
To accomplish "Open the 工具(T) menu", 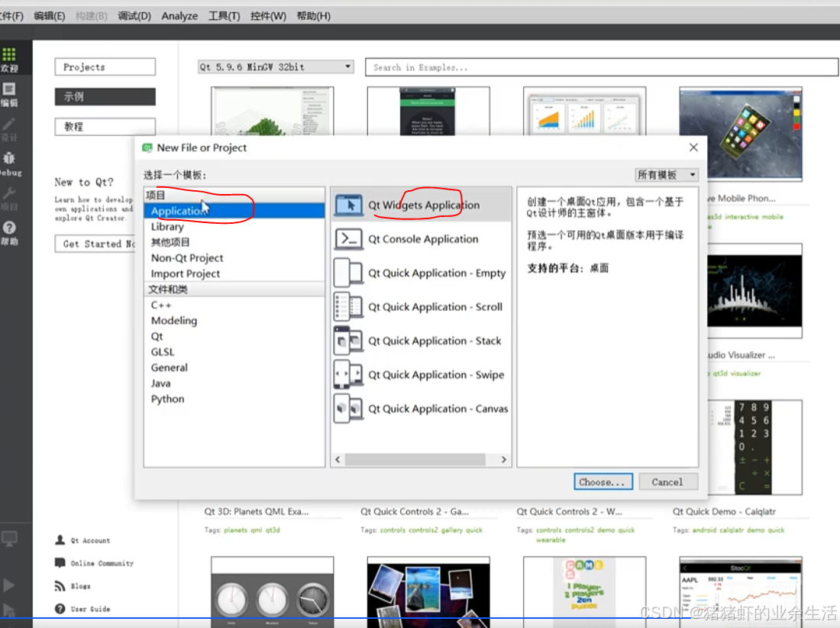I will pyautogui.click(x=224, y=15).
